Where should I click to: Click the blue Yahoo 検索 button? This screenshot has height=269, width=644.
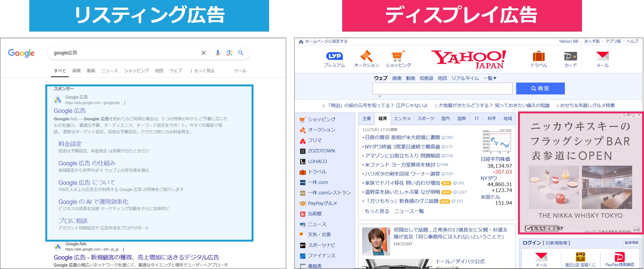click(x=540, y=88)
